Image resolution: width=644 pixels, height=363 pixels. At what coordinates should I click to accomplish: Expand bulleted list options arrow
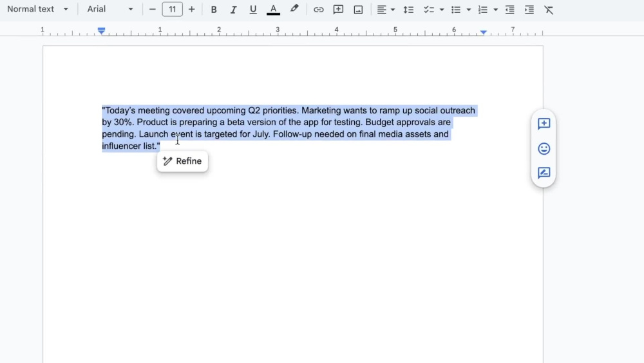coord(469,10)
